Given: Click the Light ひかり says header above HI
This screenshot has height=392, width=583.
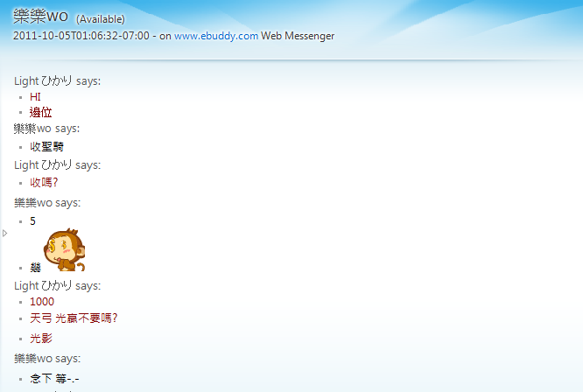Looking at the screenshot, I should 57,81.
